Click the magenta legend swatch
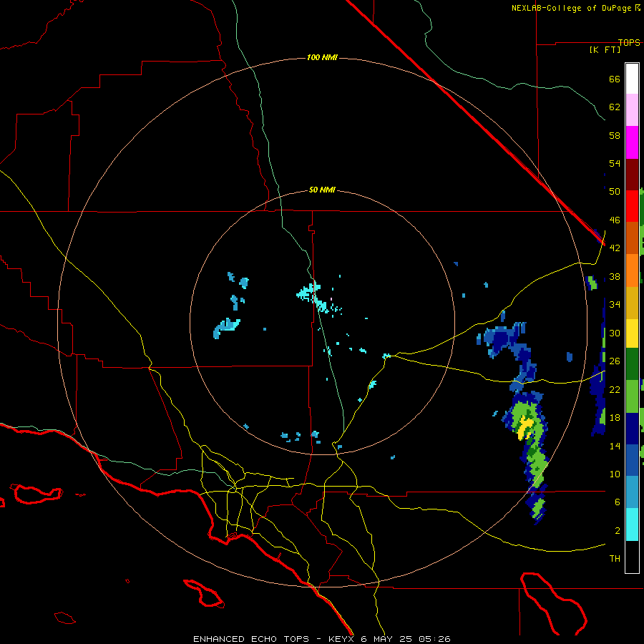 [x=632, y=142]
